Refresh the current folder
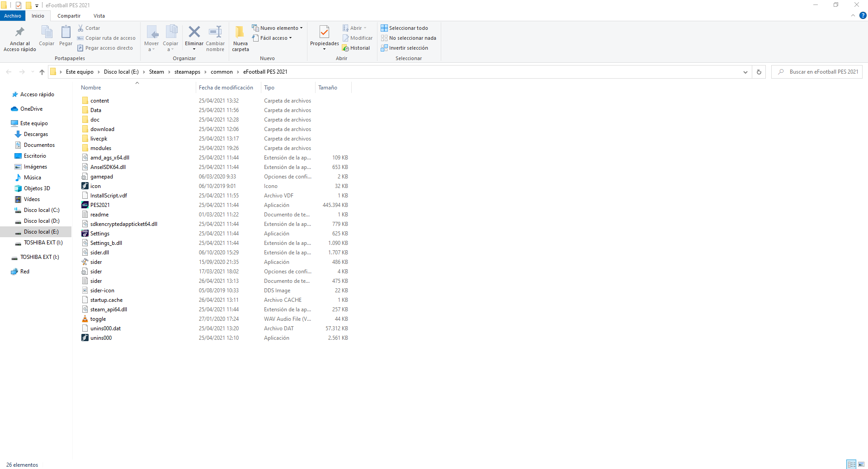 [x=759, y=72]
